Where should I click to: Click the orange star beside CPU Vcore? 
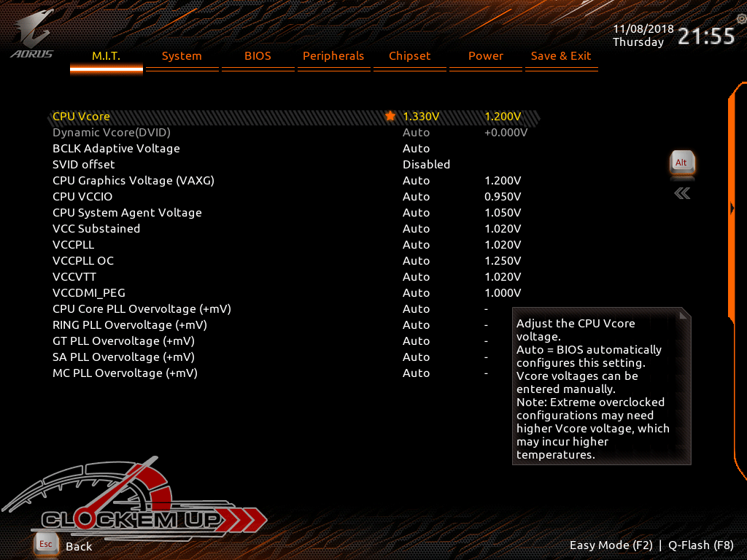point(390,116)
